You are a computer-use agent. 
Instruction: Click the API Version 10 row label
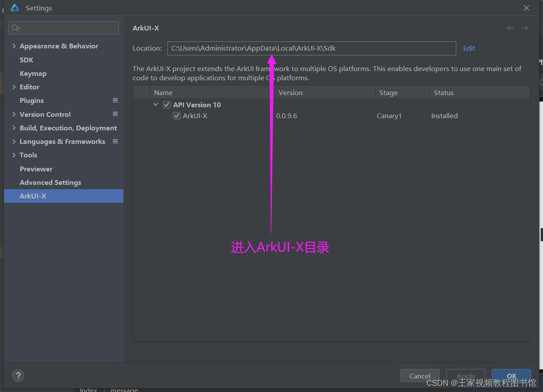point(197,105)
